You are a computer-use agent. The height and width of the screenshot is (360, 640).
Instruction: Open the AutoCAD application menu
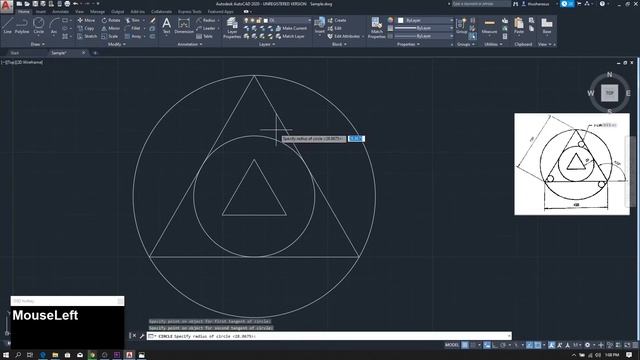[6, 6]
